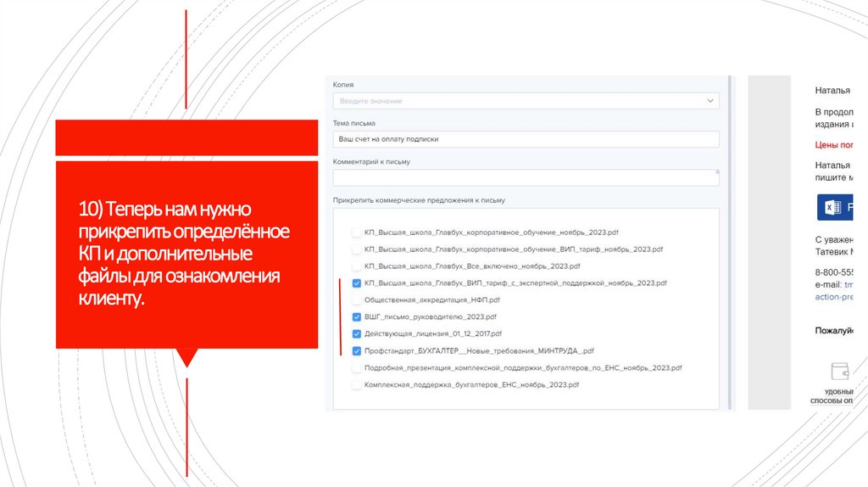The height and width of the screenshot is (487, 868).
Task: Click file name Общественная_аккредитация_НФП.pdf
Action: click(x=431, y=299)
